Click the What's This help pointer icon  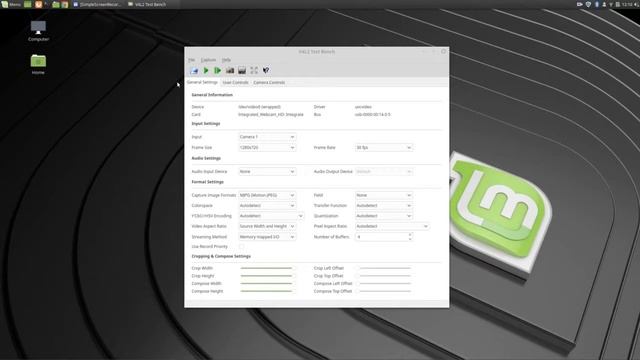[266, 71]
